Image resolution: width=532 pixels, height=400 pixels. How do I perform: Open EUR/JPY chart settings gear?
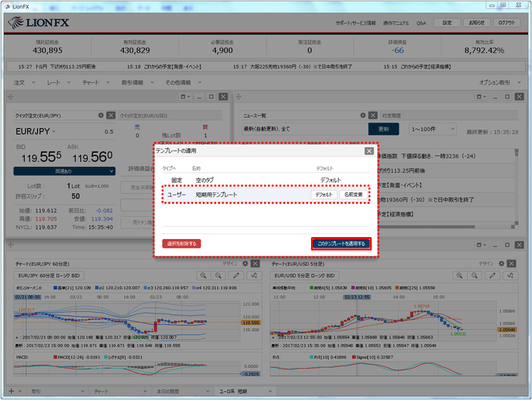click(245, 263)
